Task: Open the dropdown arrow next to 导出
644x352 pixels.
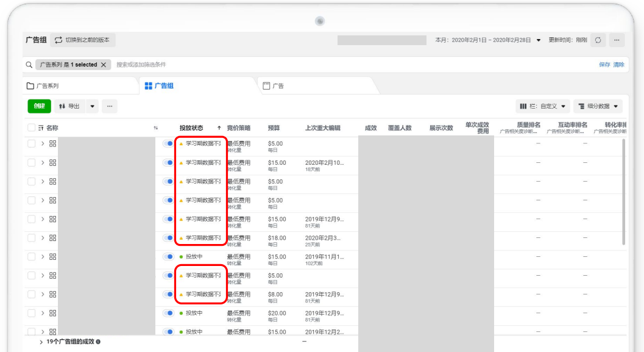Action: click(93, 106)
